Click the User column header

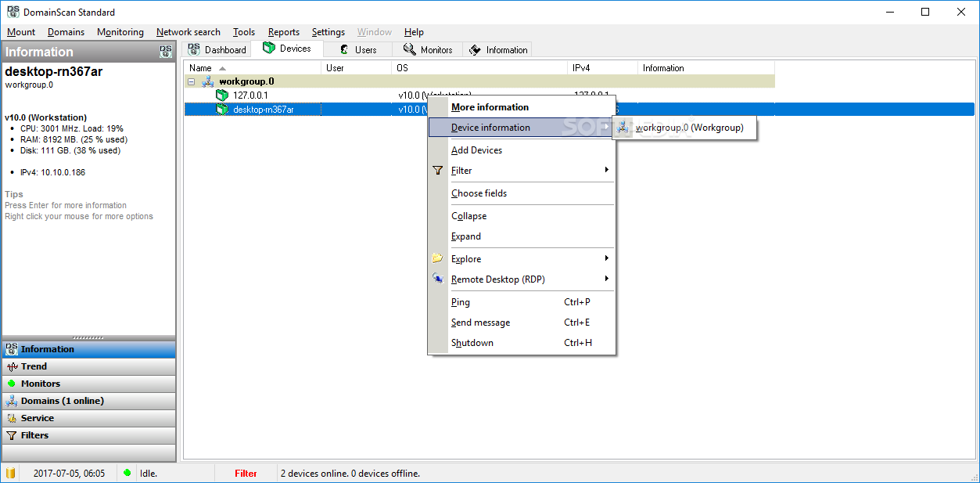click(x=356, y=68)
